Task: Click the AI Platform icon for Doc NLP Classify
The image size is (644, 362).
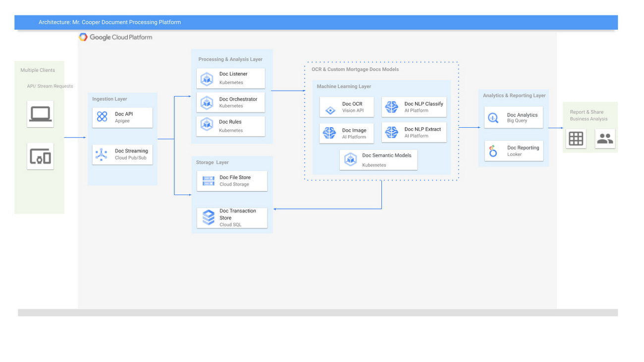Action: click(x=392, y=106)
